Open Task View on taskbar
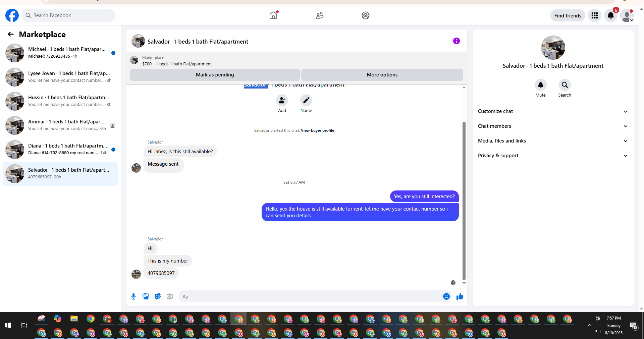Viewport: 644px width, 339px height. tap(24, 325)
